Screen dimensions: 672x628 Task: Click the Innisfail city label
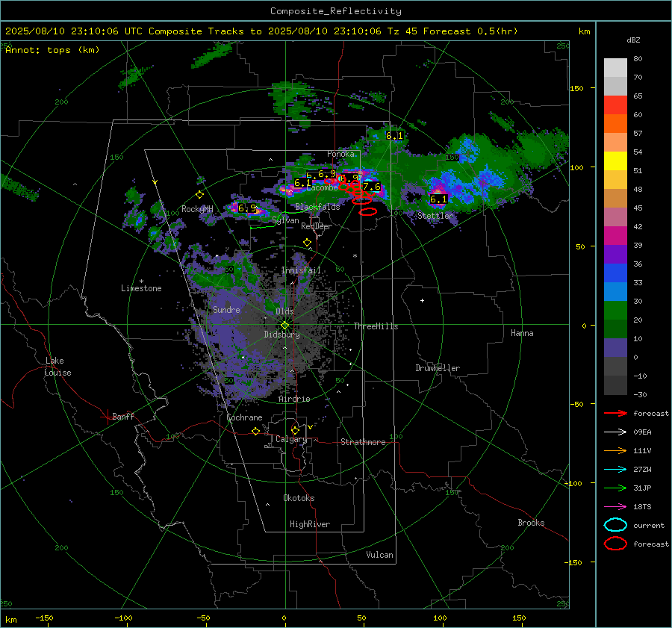[x=301, y=270]
